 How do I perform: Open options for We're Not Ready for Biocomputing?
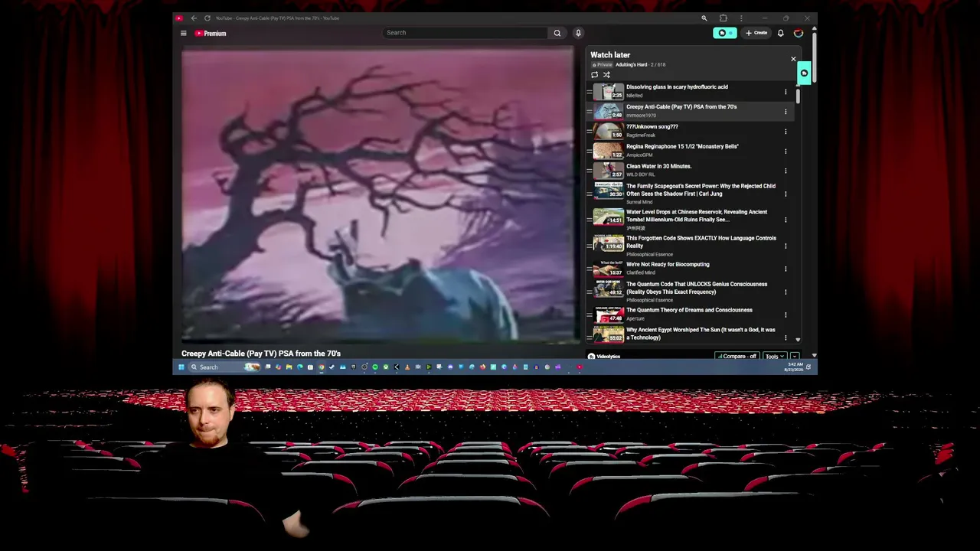[785, 269]
